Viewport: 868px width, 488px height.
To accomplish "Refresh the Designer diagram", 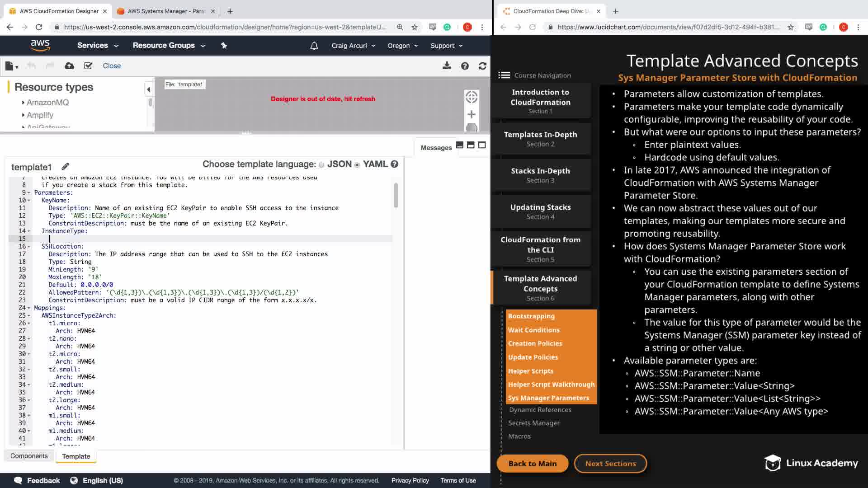I will click(x=482, y=66).
